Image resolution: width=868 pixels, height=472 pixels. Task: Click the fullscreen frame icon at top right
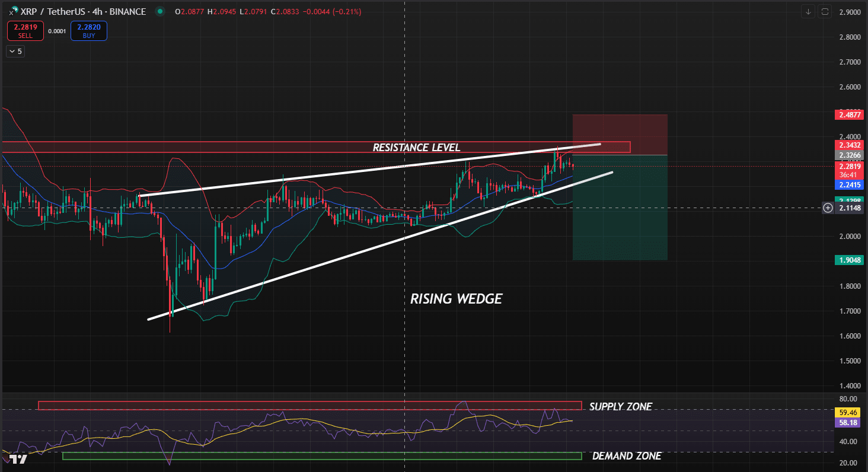[x=825, y=11]
